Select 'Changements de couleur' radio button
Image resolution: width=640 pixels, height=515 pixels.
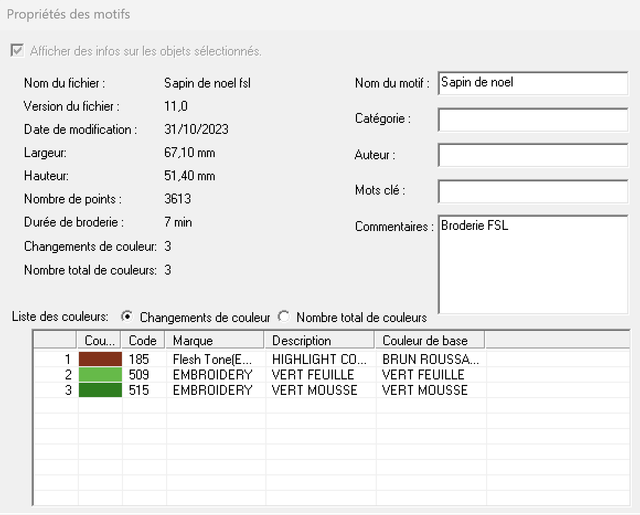(x=127, y=317)
